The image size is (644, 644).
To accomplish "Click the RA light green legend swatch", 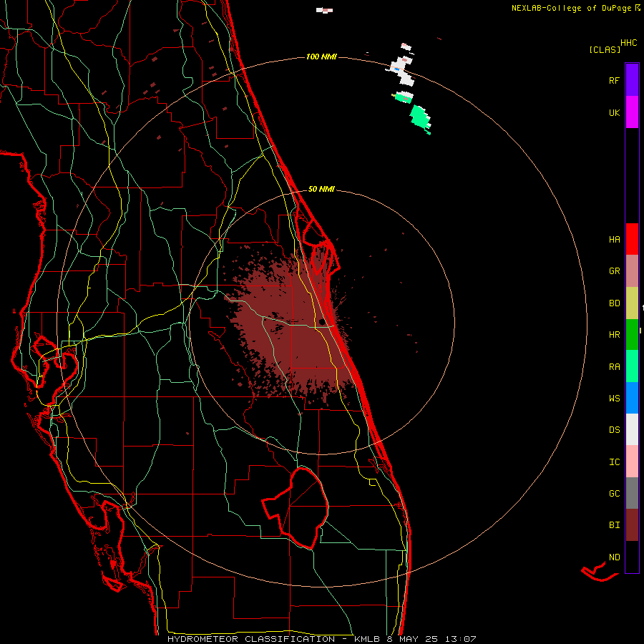I will [x=632, y=366].
